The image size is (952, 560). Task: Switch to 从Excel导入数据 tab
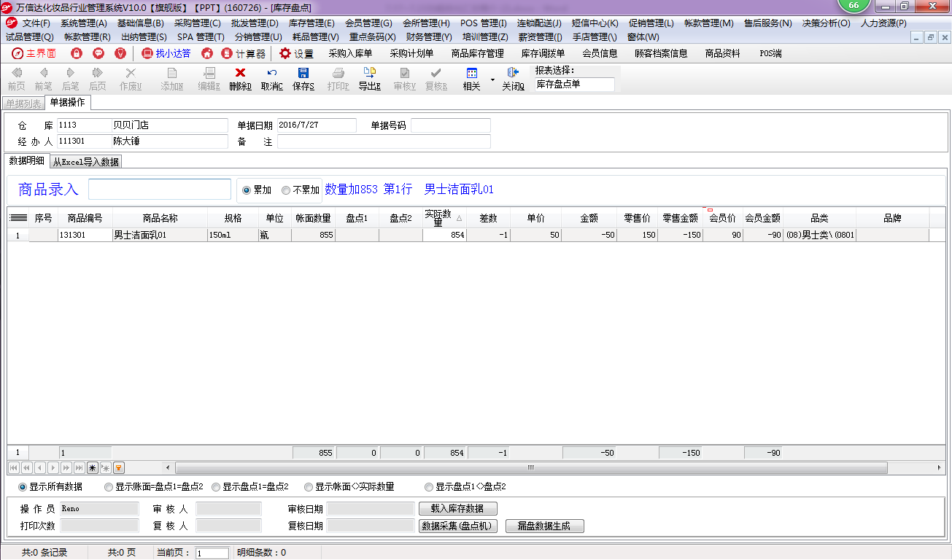click(x=85, y=162)
